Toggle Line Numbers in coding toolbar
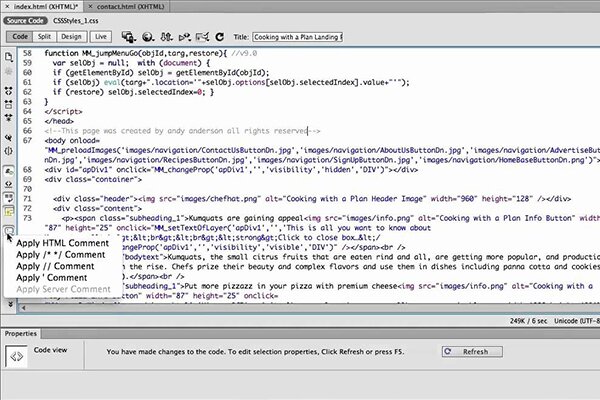This screenshot has height=400, width=600. (x=8, y=171)
